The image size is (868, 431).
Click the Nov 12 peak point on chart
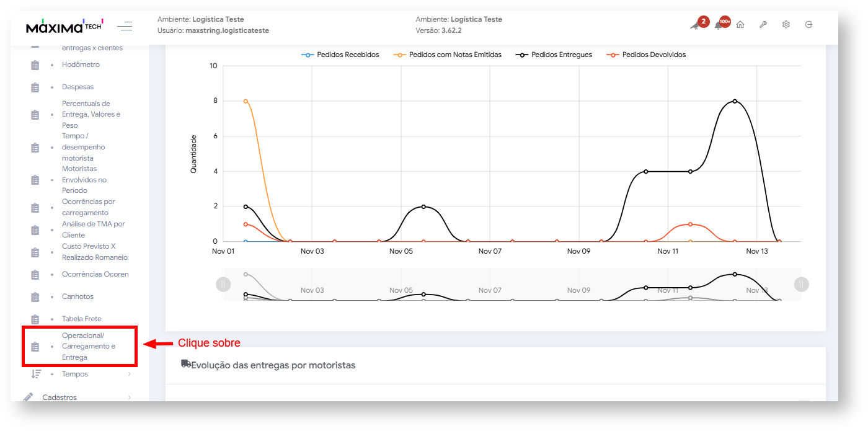click(x=735, y=101)
